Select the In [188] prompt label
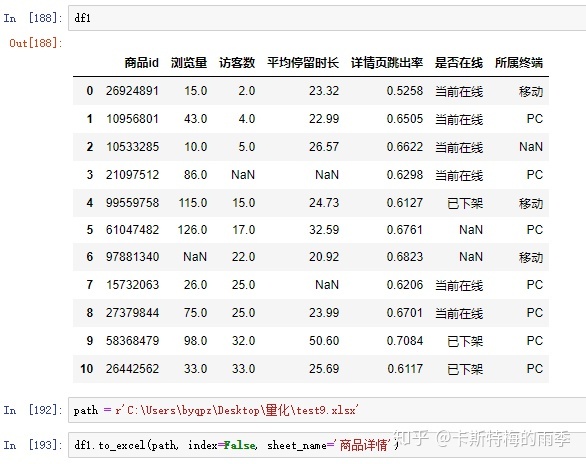 point(33,18)
